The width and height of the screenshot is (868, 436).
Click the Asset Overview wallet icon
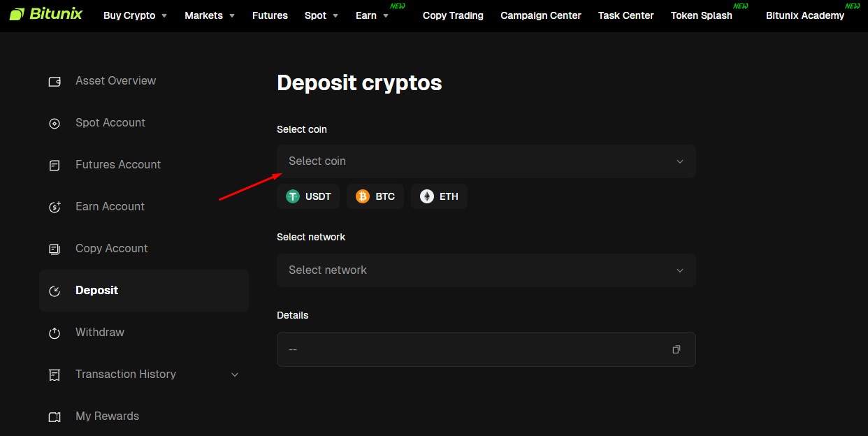[55, 82]
